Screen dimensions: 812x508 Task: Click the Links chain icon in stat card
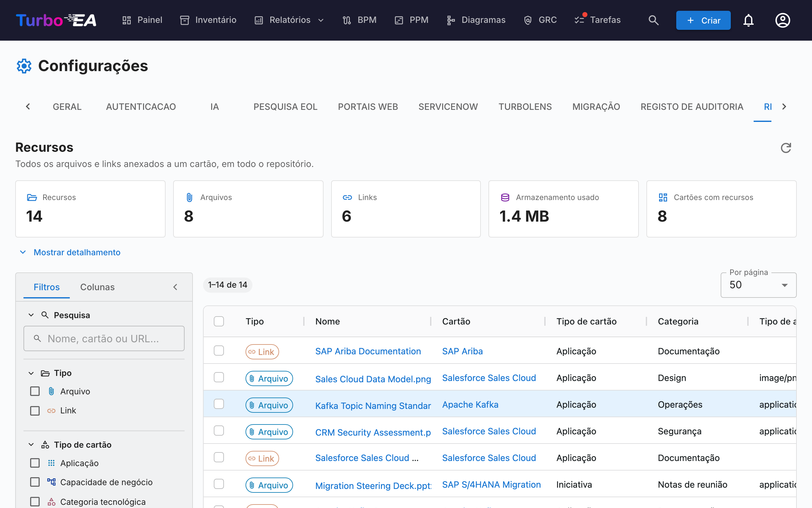coord(347,197)
